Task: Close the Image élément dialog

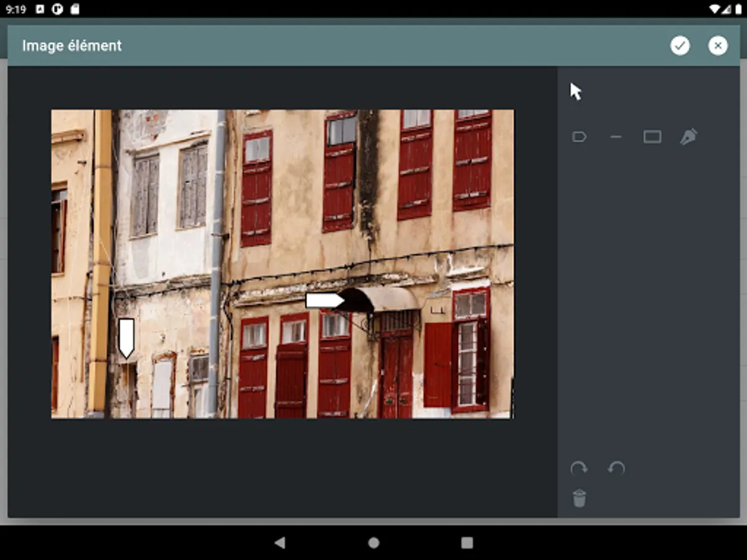Action: [718, 45]
